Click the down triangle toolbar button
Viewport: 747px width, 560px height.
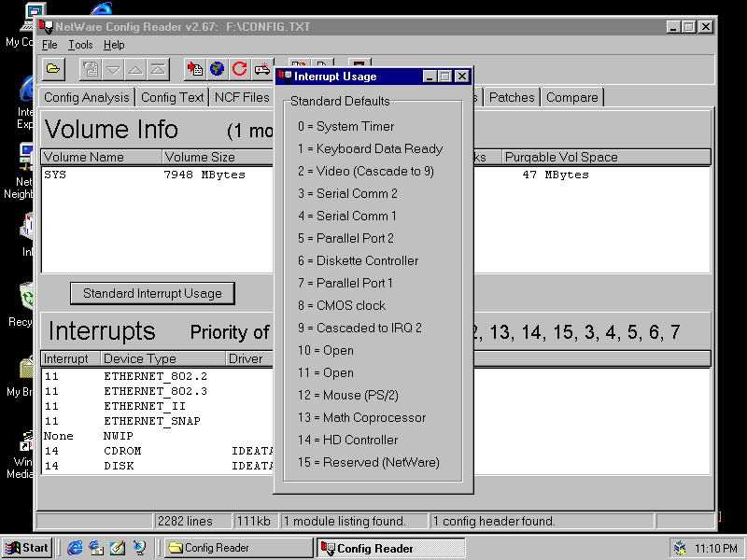tap(113, 69)
